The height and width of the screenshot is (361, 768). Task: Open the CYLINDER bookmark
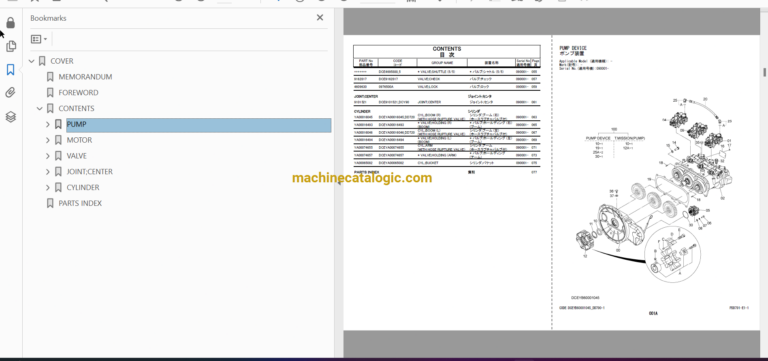(83, 187)
